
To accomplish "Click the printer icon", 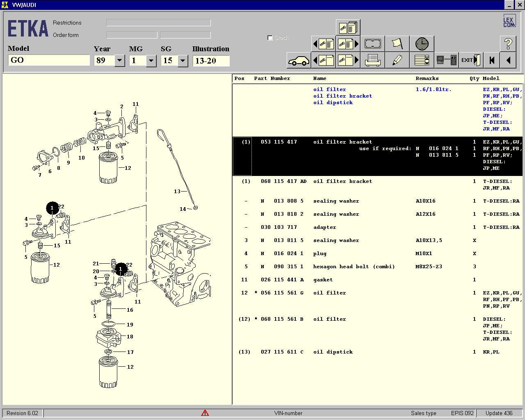I will 372,60.
